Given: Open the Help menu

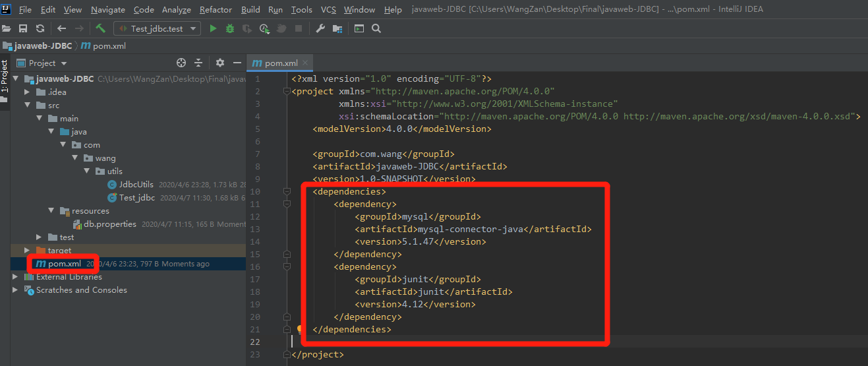Looking at the screenshot, I should coord(393,9).
